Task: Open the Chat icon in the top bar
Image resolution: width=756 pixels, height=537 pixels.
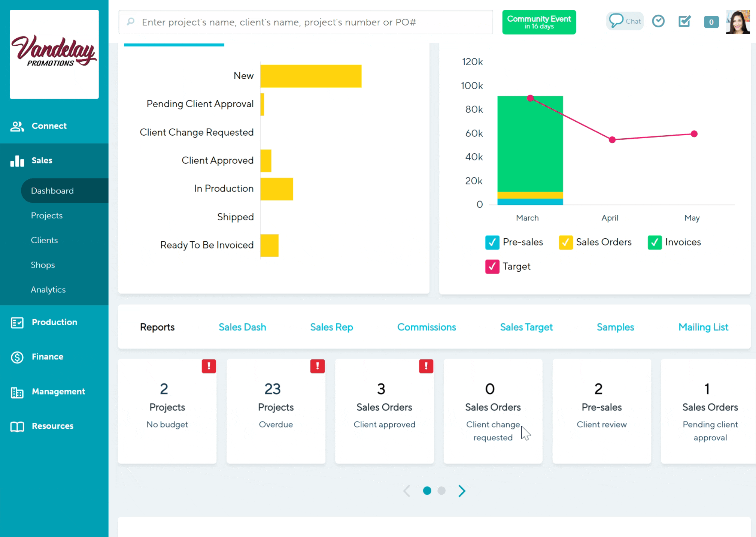Action: 624,21
